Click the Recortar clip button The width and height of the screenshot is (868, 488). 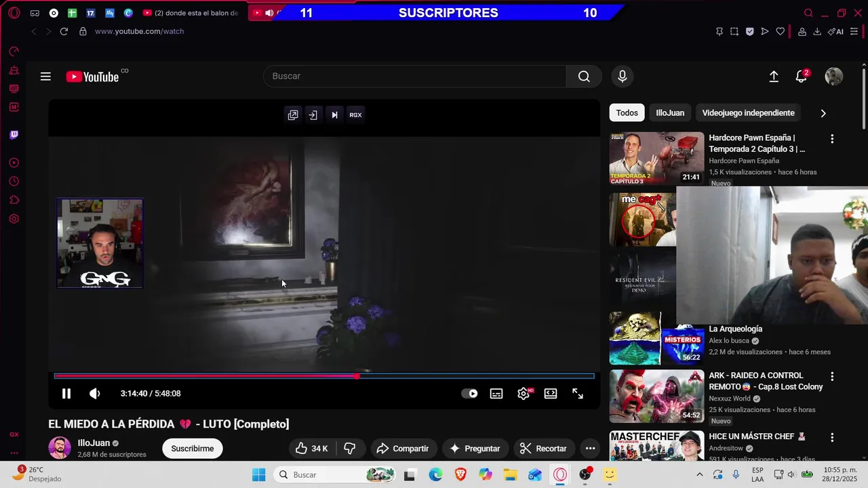pos(543,449)
